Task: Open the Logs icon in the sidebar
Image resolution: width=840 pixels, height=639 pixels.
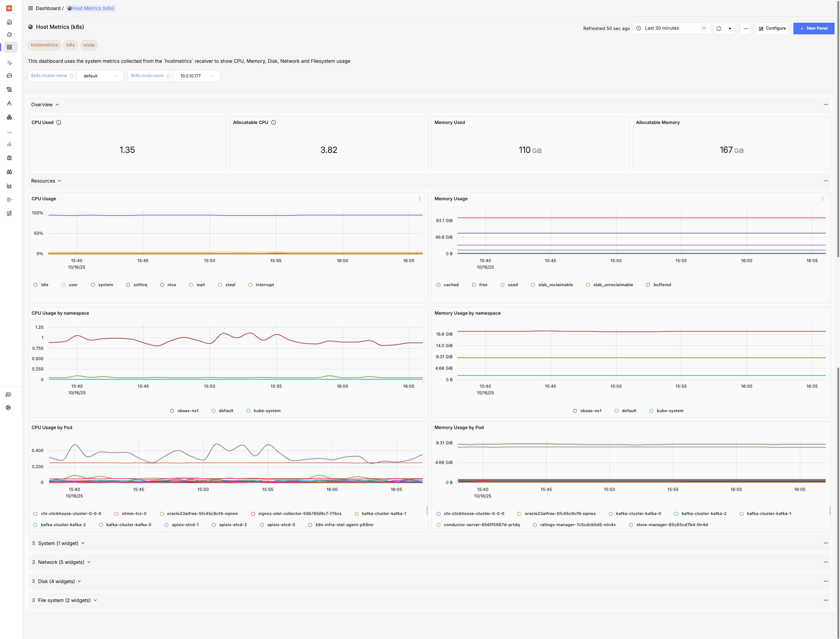Action: click(x=9, y=89)
